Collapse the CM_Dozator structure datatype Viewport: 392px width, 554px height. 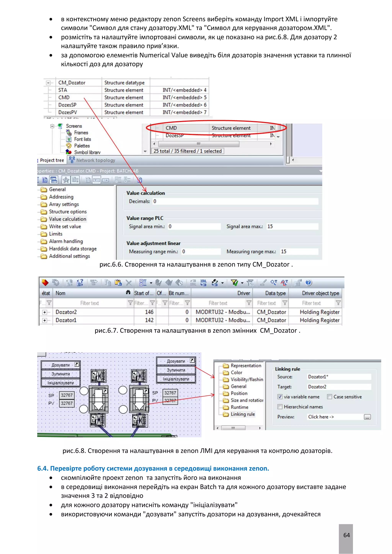[x=48, y=83]
